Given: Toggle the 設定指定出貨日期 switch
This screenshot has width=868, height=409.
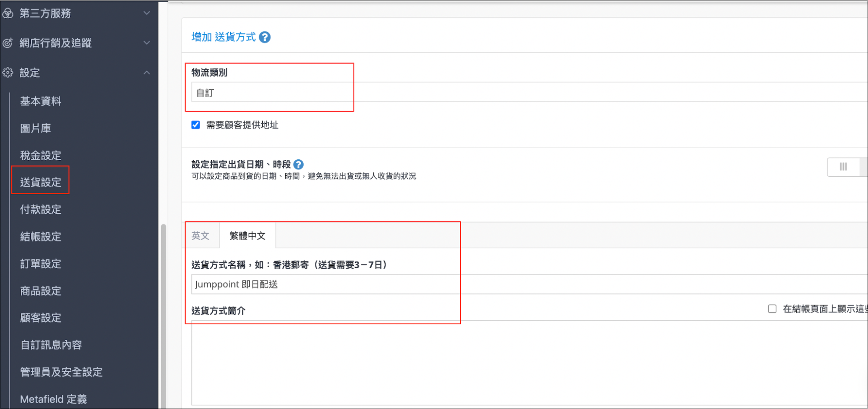Looking at the screenshot, I should click(847, 167).
